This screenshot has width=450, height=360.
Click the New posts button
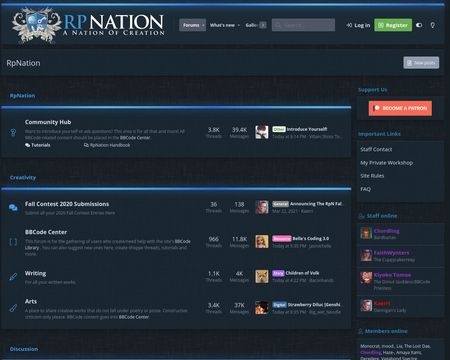point(421,63)
